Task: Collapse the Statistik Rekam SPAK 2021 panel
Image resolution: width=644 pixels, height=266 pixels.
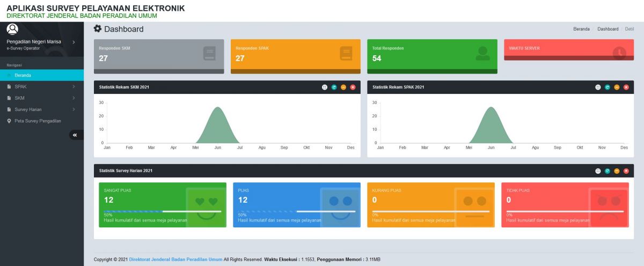Action: click(x=617, y=87)
